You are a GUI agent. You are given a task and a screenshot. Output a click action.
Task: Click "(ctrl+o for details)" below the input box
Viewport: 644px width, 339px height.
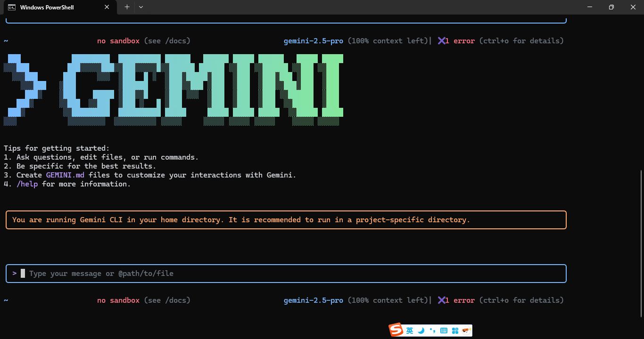(x=521, y=300)
